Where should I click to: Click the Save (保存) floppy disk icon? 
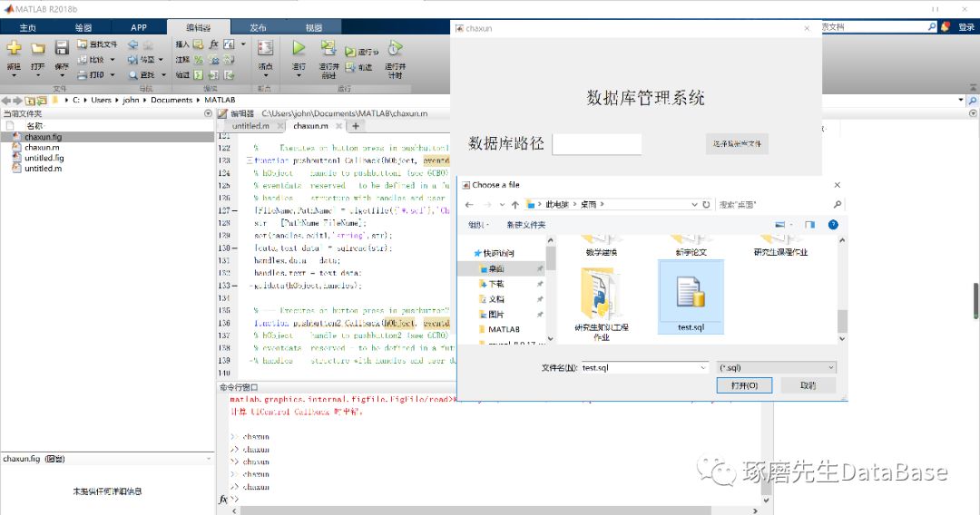(x=62, y=47)
